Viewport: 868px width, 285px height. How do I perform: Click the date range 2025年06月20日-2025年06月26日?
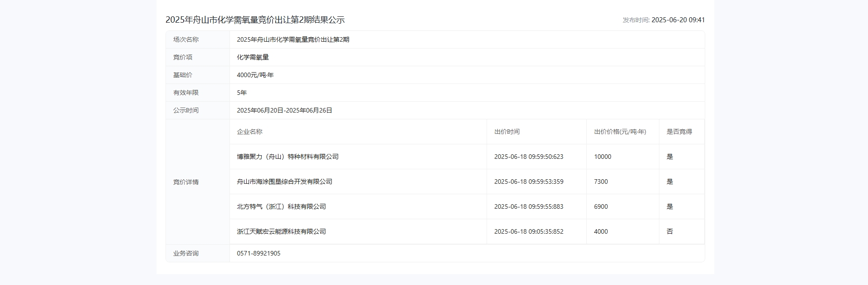click(x=284, y=110)
